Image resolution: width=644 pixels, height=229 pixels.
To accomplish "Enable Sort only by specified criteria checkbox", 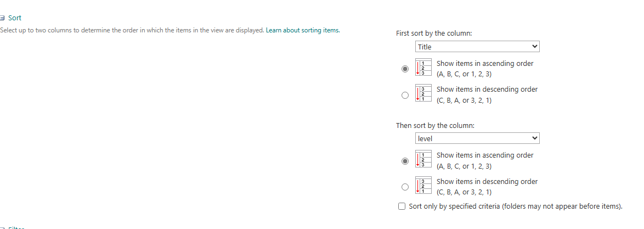I will pos(402,206).
